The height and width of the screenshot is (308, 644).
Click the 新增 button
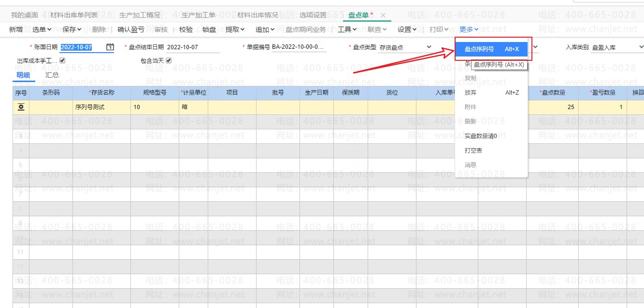pos(16,29)
